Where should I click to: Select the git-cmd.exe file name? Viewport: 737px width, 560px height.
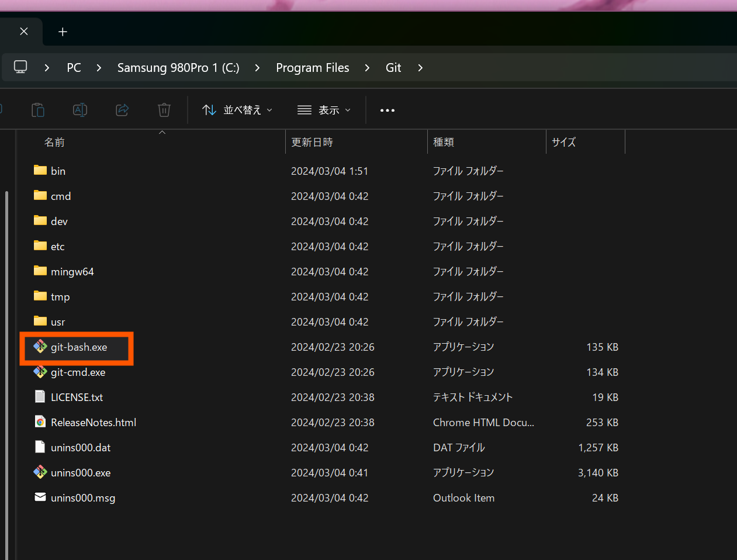78,372
